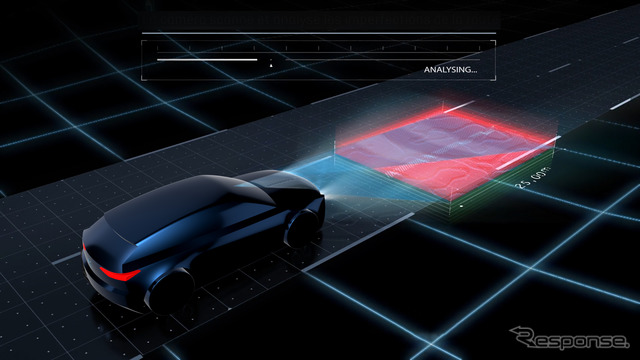
Task: Select the white lane marking beside the scan zone
Action: 529,153
